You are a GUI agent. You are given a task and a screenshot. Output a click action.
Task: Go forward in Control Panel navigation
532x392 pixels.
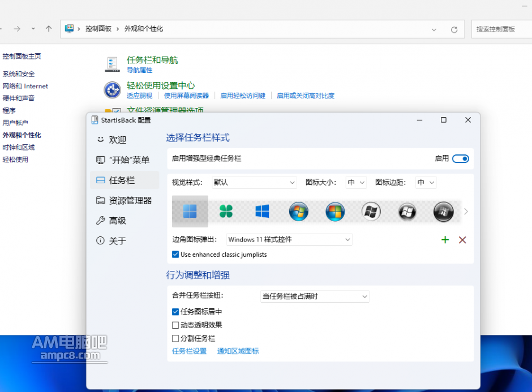point(17,29)
